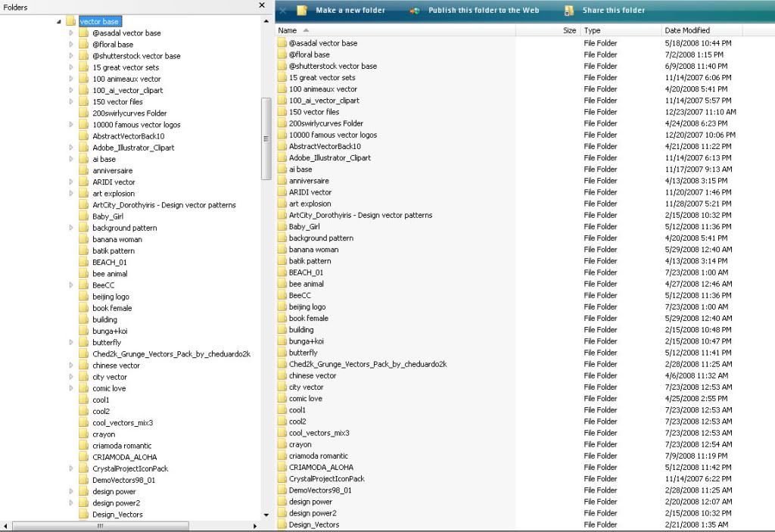This screenshot has width=775, height=532.
Task: Select chinese vector in folder tree
Action: point(116,366)
